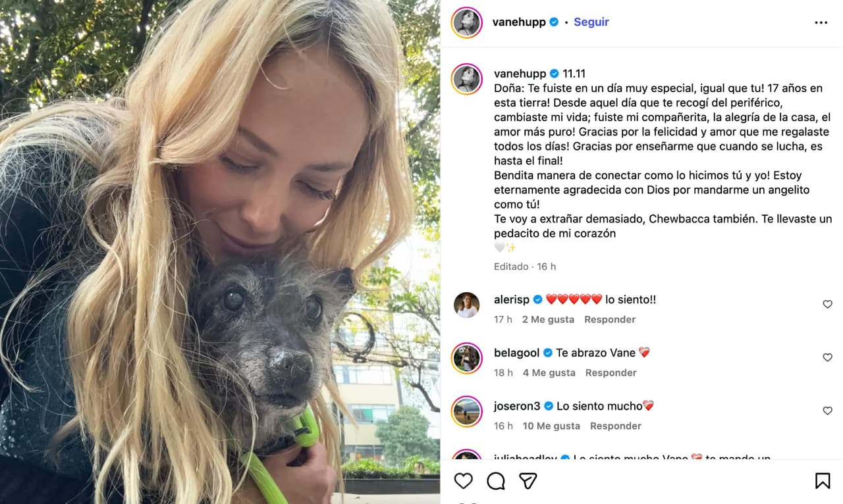The width and height of the screenshot is (843, 504).
Task: Follow vanehupp using the Seguir link
Action: click(x=591, y=22)
